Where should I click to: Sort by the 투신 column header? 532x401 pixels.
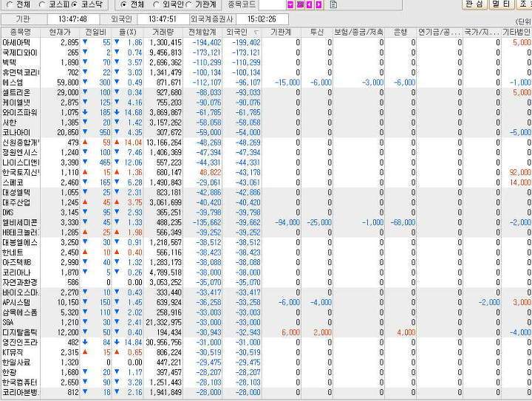click(x=317, y=32)
